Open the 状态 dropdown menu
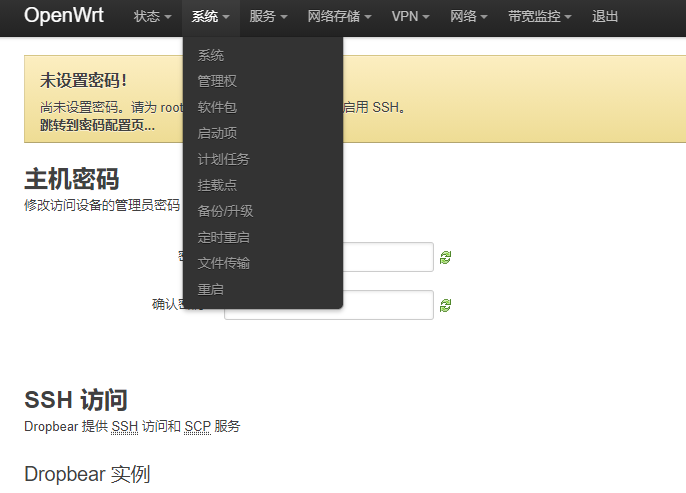This screenshot has width=686, height=493. (152, 17)
